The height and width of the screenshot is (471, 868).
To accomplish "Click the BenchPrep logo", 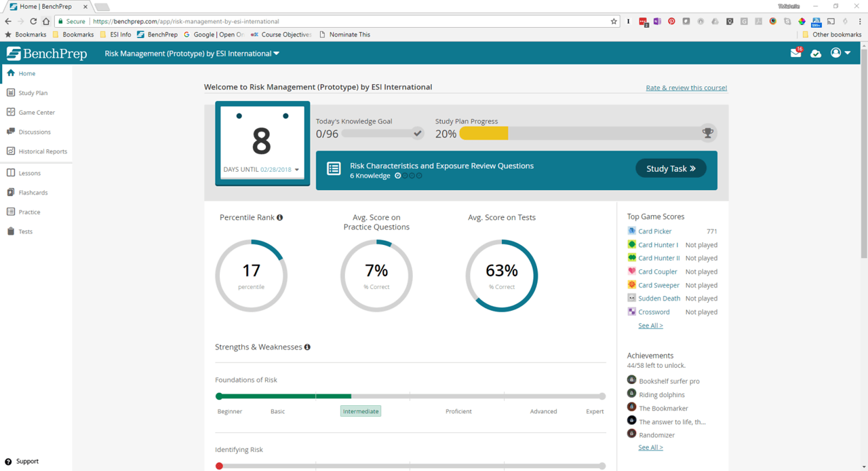I will click(x=46, y=53).
